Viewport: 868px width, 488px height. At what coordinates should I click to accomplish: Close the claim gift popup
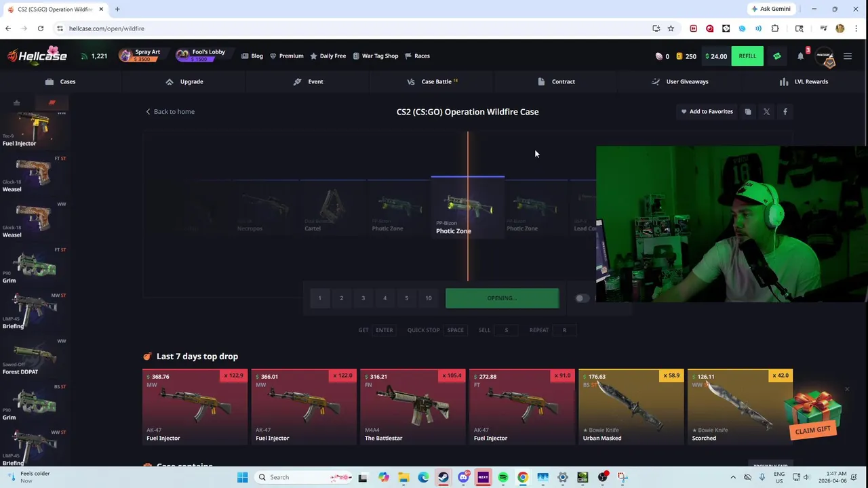(847, 389)
